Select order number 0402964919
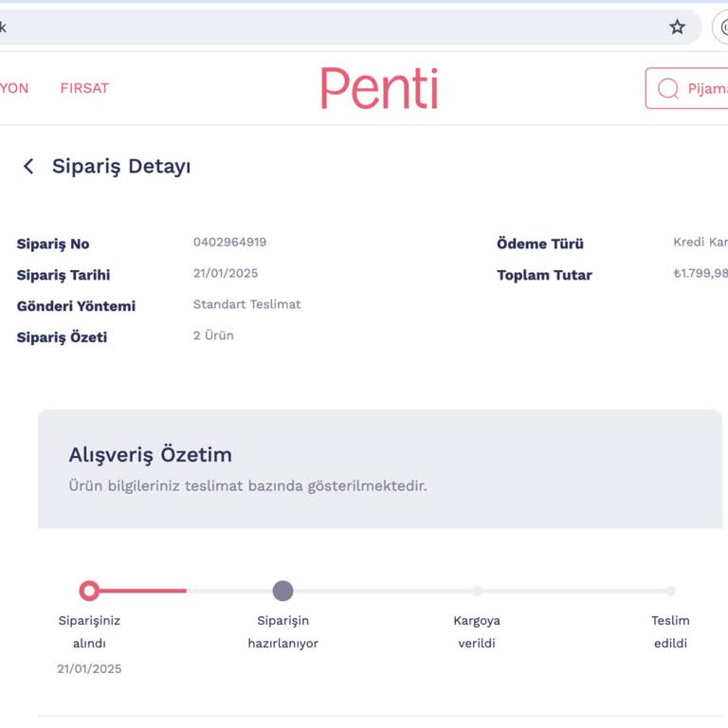The image size is (728, 728). [x=229, y=242]
